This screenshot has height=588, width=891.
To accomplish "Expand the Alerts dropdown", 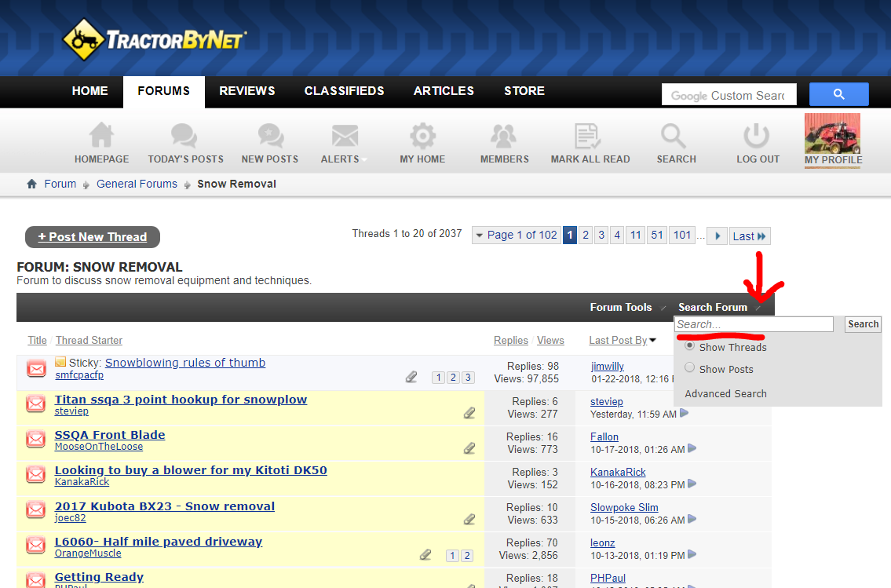I will pos(344,159).
